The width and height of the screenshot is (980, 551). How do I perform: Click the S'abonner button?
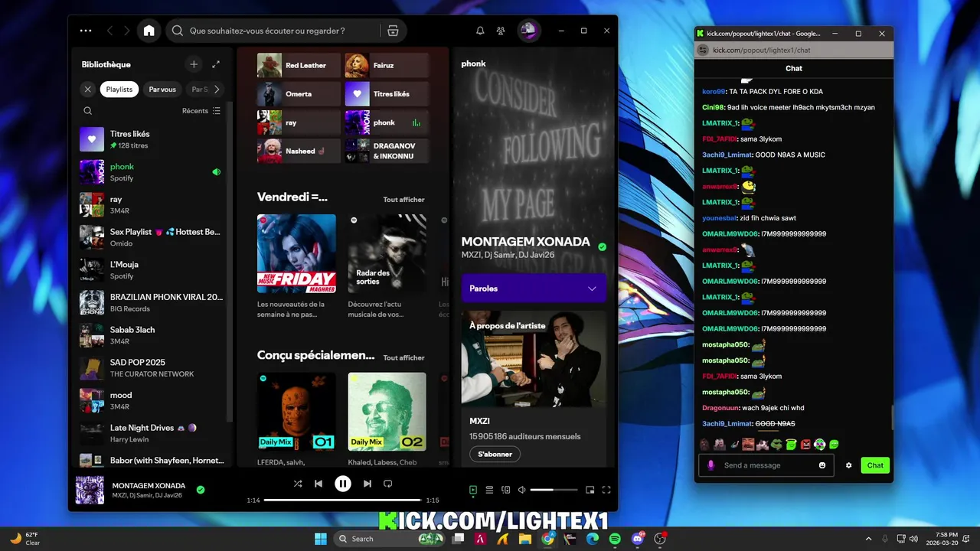click(x=495, y=454)
